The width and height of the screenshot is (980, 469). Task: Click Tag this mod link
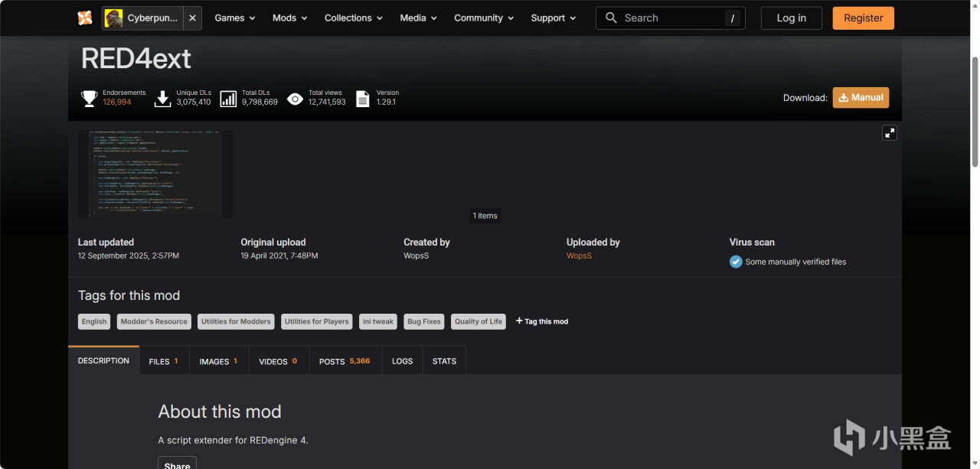[x=542, y=321]
